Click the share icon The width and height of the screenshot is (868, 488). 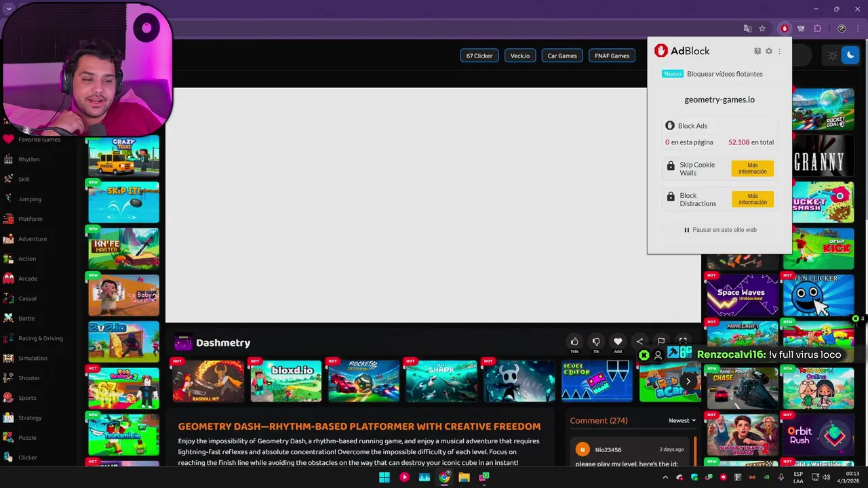tap(639, 342)
